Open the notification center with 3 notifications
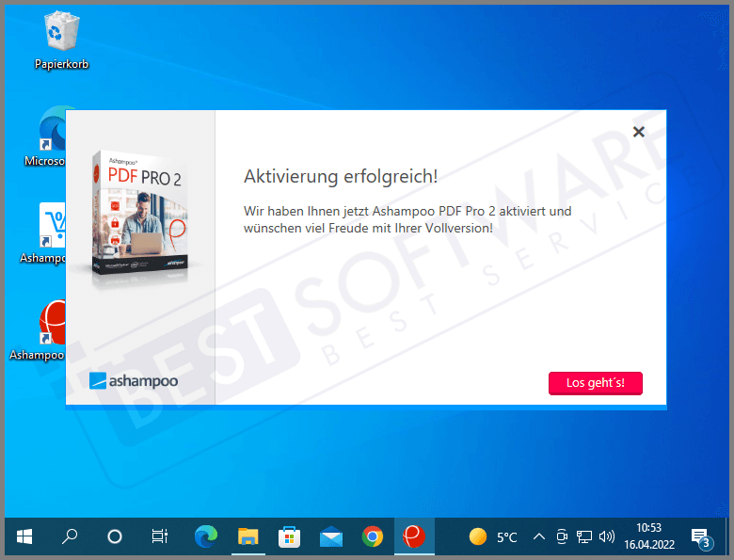The image size is (734, 560). click(x=701, y=537)
